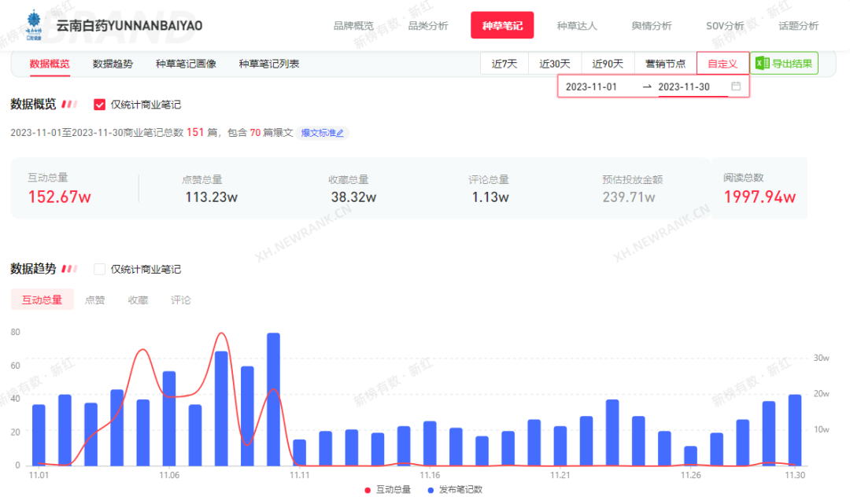Click the start date field 2023-11-01
850x504 pixels.
click(591, 86)
